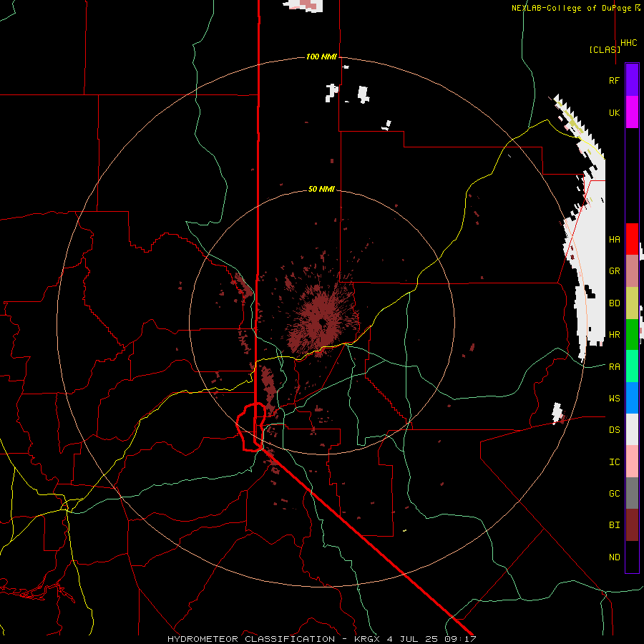Click the '100 NMI' range ring label
The width and height of the screenshot is (644, 644).
[x=321, y=57]
